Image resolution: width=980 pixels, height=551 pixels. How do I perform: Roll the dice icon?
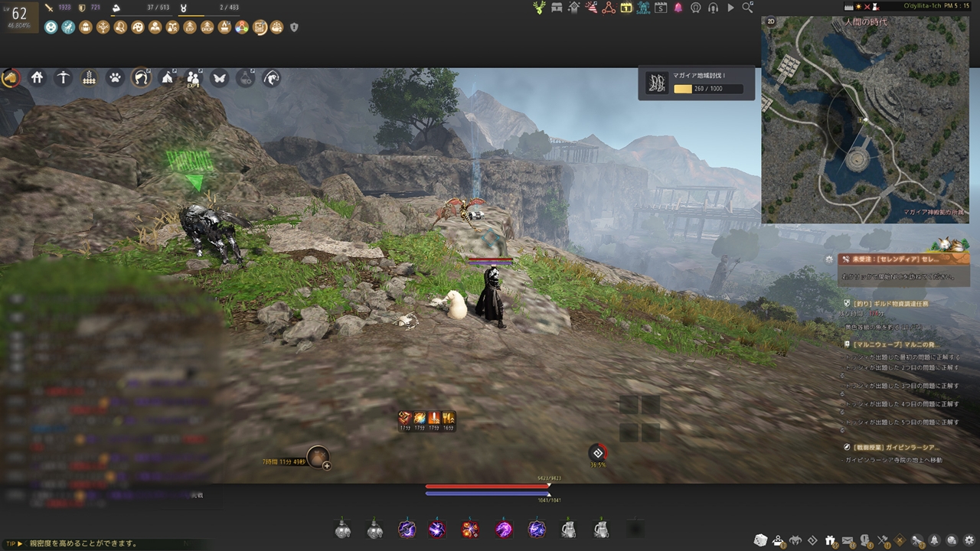coord(760,540)
